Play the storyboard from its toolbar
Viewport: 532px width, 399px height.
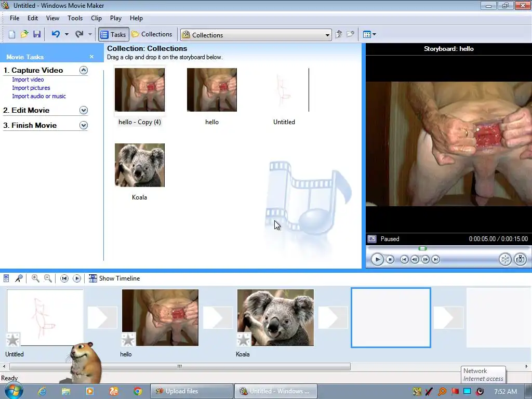tap(77, 278)
